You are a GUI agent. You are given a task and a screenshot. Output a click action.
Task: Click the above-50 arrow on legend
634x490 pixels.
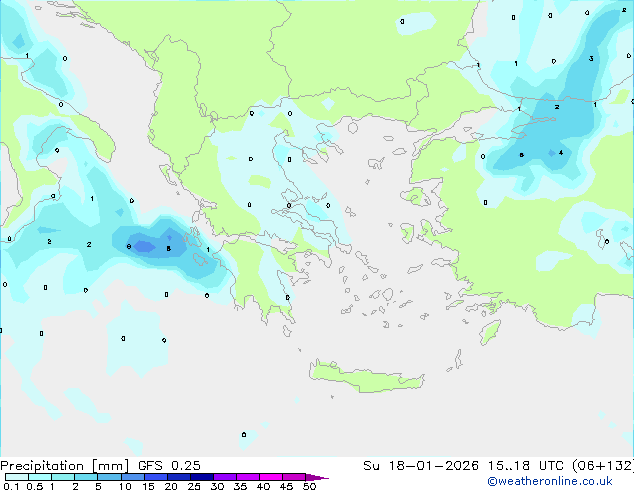tap(317, 477)
